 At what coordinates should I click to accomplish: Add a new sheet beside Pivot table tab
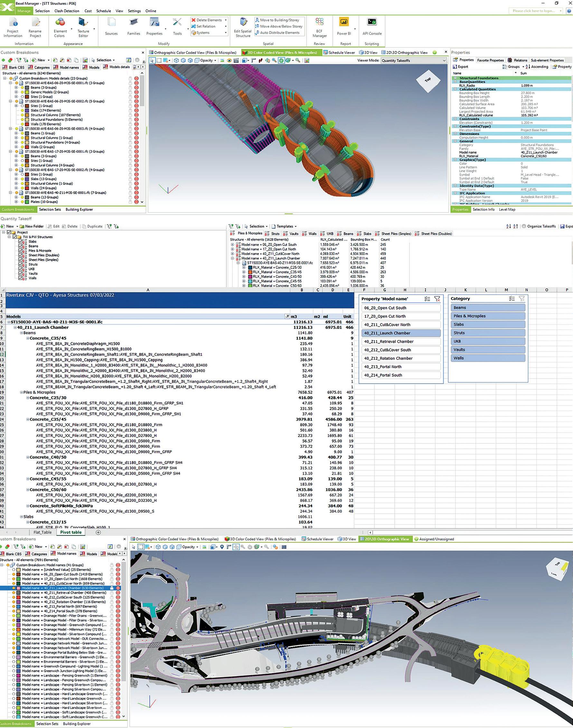click(x=98, y=532)
